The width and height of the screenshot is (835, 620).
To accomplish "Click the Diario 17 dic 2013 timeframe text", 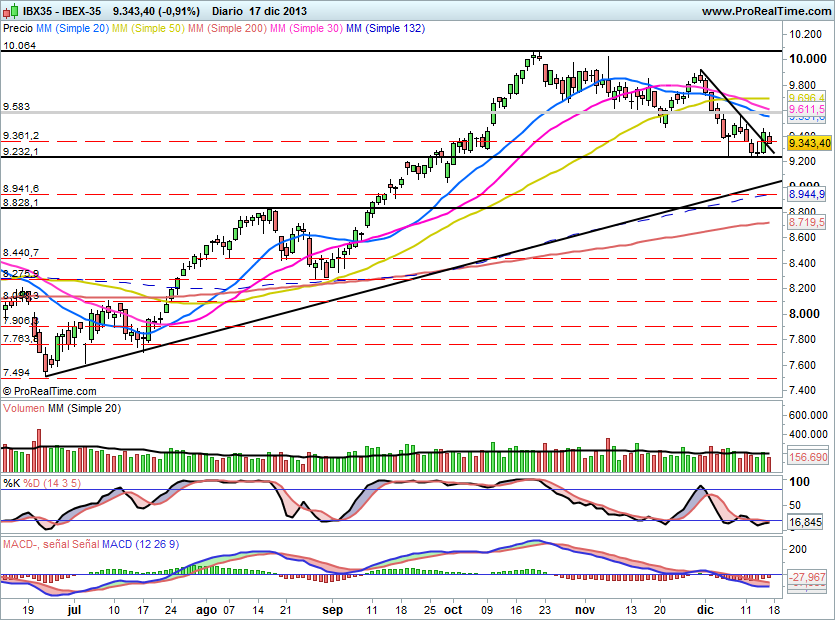I will [259, 11].
